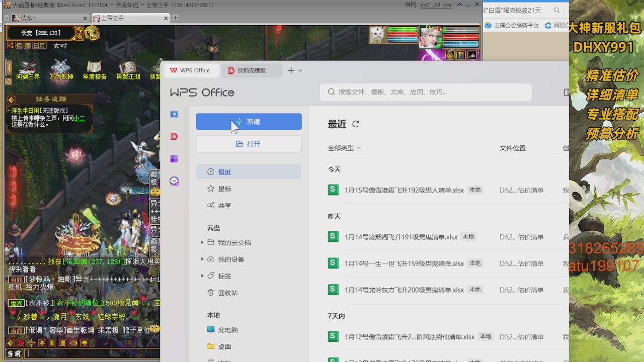The image size is (644, 362).
Task: Click the 任务追踪 panel diamond icon
Action: pyautogui.click(x=12, y=100)
